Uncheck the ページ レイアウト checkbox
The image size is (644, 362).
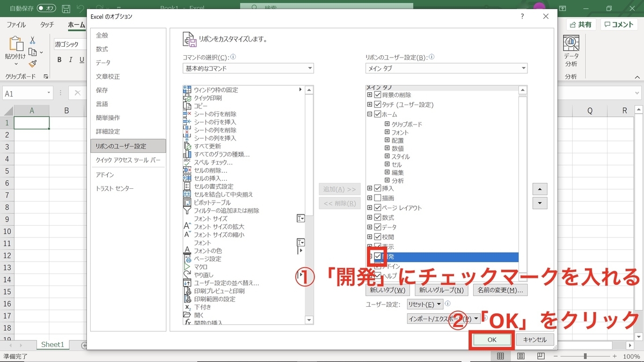tap(378, 208)
